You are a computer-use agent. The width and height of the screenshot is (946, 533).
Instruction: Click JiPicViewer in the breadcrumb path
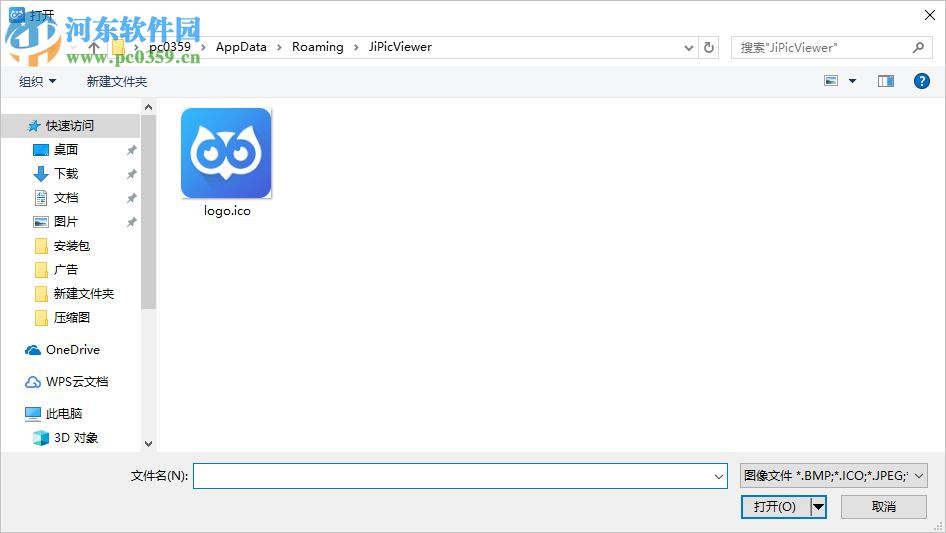click(400, 47)
